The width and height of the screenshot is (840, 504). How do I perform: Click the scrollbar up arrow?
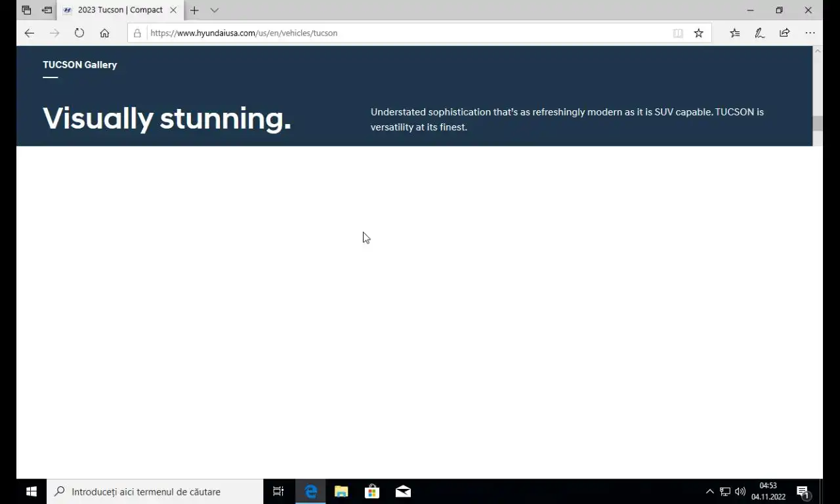pos(818,50)
